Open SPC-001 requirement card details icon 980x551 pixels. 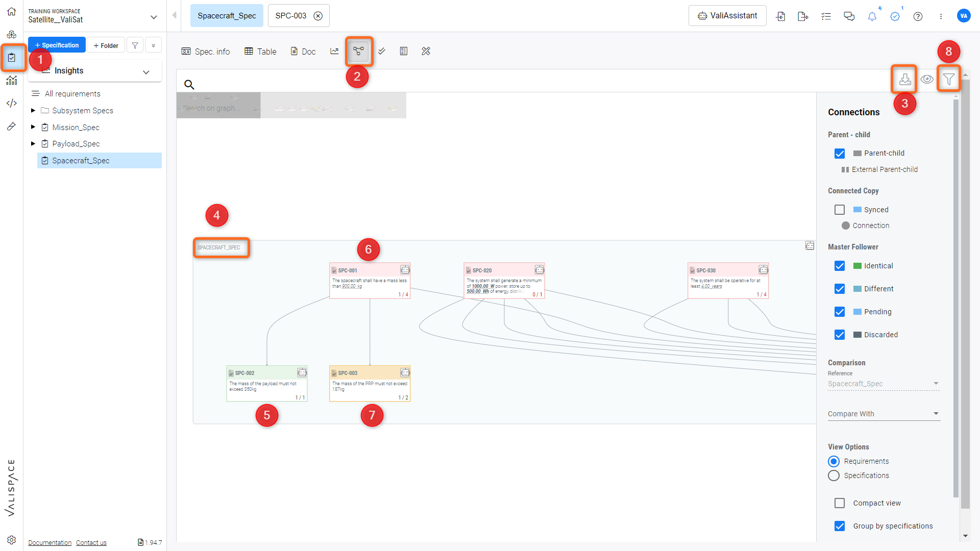click(x=405, y=270)
